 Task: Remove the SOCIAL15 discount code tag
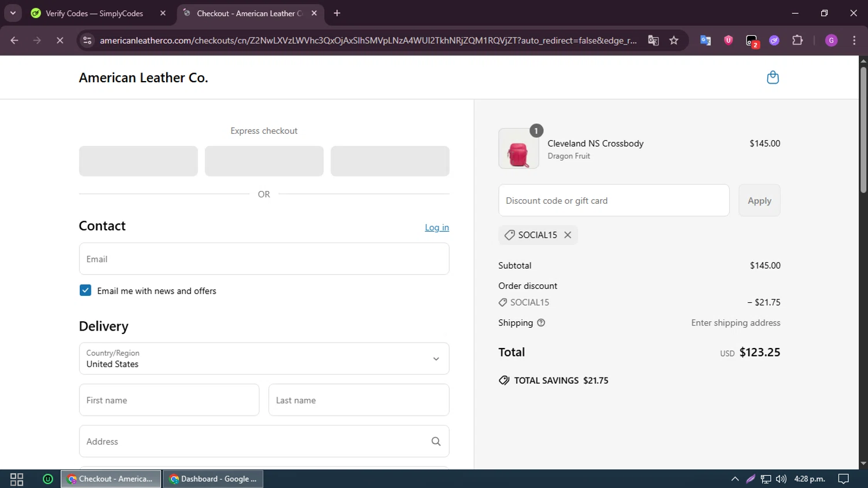tap(568, 235)
